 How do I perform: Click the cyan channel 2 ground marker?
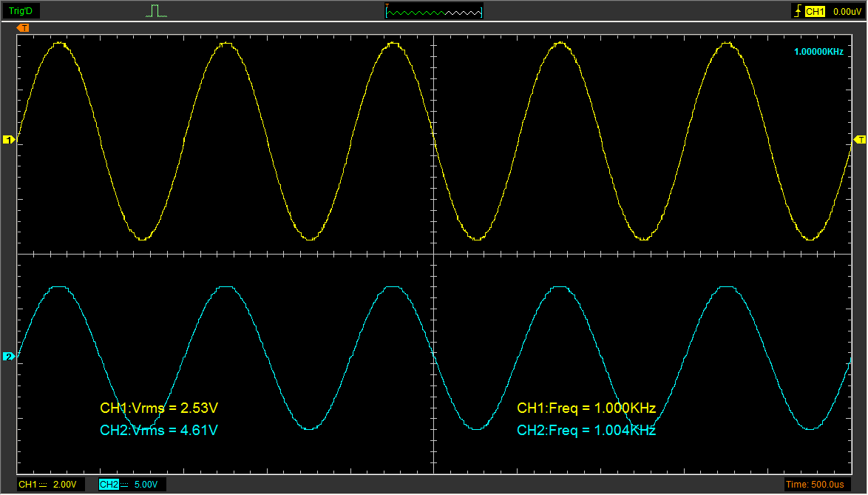click(8, 357)
